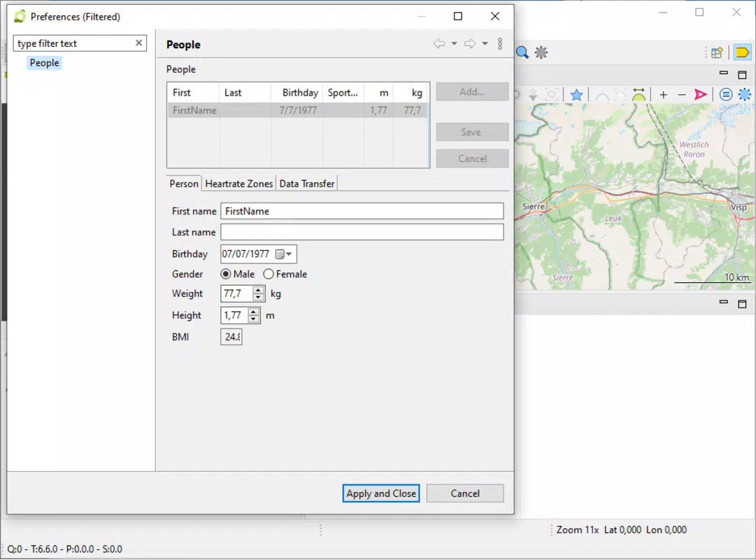Switch to the Data Transfer tab
This screenshot has height=559, width=756.
[306, 184]
